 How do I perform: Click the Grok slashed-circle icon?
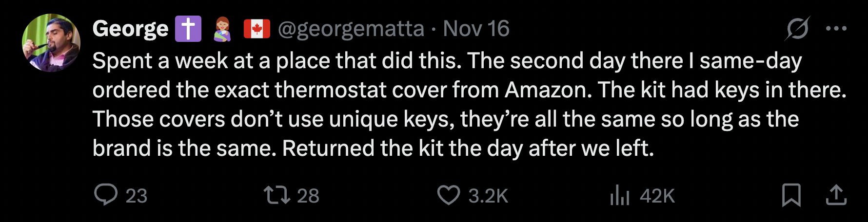click(797, 29)
